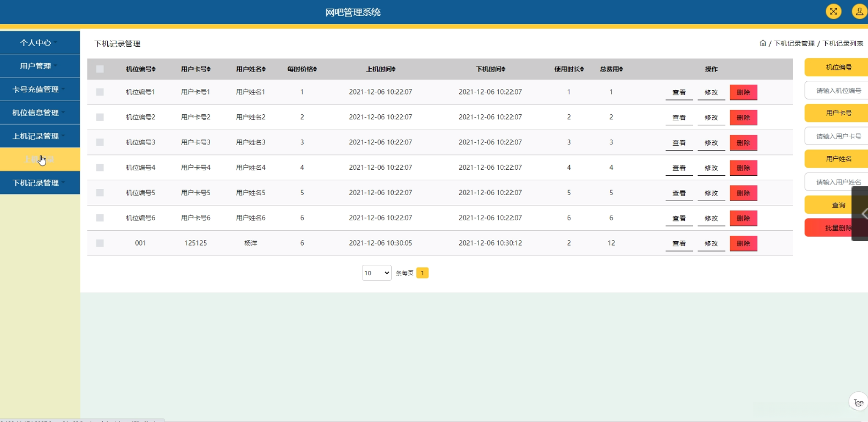Tick the checkbox for 杨洋's record
The image size is (868, 422).
click(100, 243)
